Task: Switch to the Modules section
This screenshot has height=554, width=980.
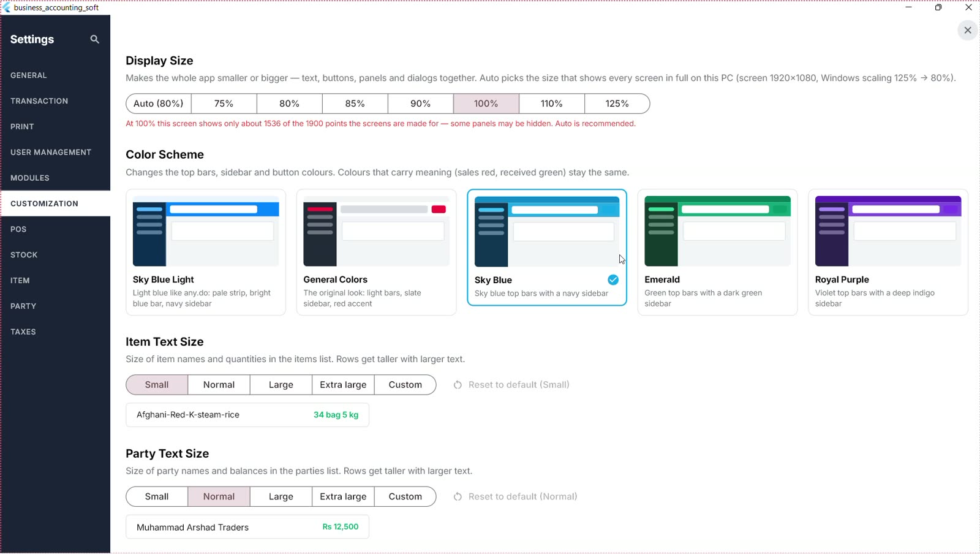Action: pos(55,178)
